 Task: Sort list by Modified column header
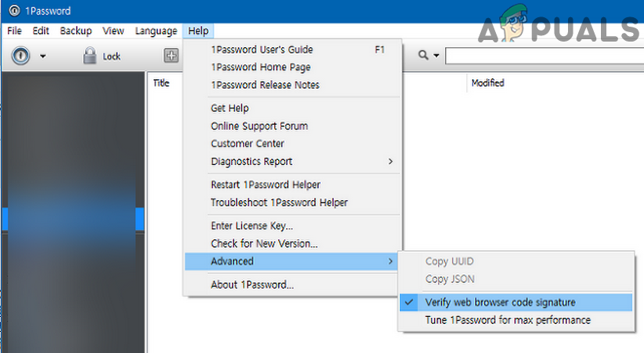(x=487, y=83)
